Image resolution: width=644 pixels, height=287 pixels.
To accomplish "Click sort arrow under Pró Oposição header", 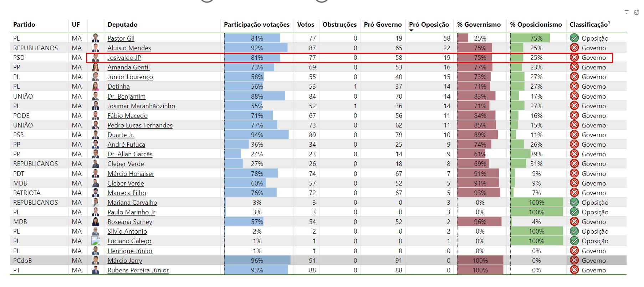I will (411, 31).
